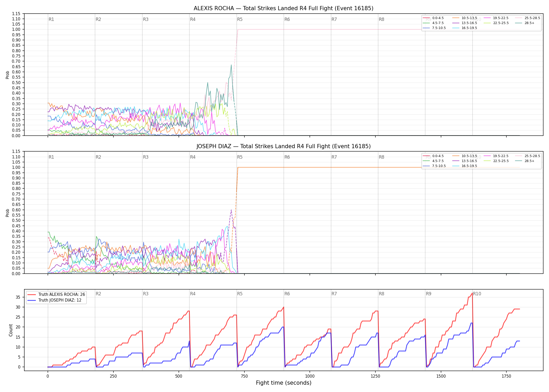
Task: Pick the 4.5-7.5 entry in Diaz legend
Action: point(433,161)
